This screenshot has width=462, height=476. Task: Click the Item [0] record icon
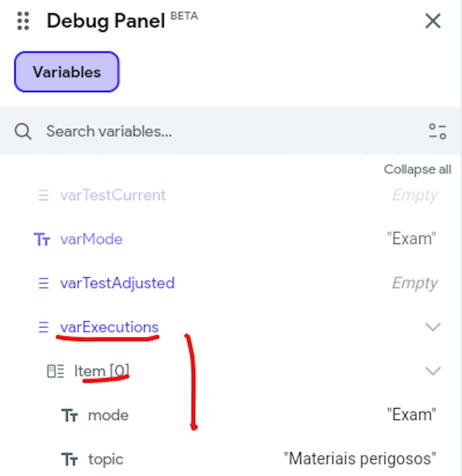click(56, 371)
